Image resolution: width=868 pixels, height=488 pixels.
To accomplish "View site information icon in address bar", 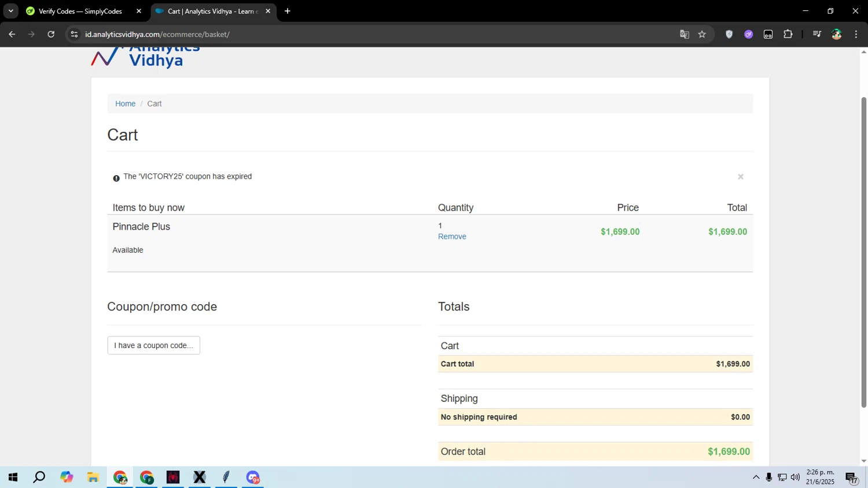I will 74,34.
